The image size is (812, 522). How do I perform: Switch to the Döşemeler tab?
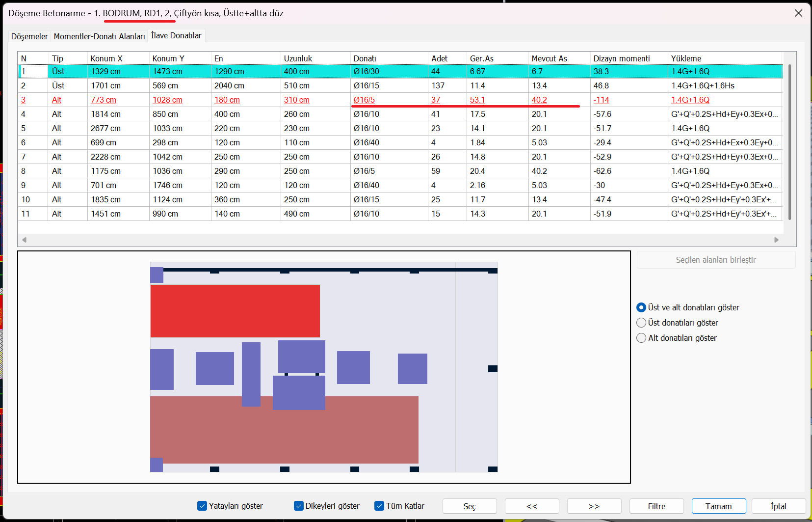(29, 36)
